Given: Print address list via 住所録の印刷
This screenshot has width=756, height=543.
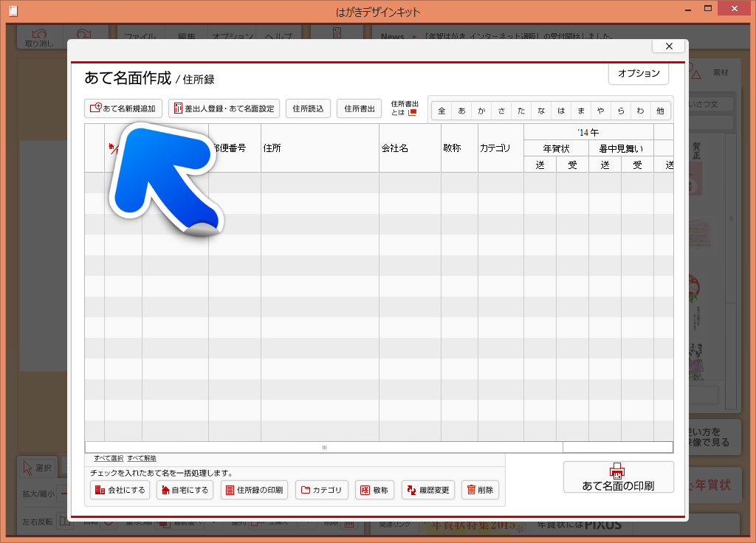Looking at the screenshot, I should point(254,490).
